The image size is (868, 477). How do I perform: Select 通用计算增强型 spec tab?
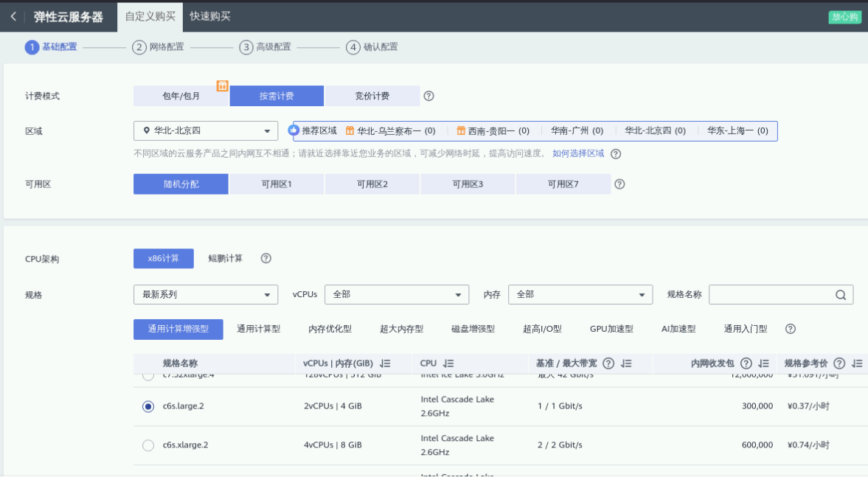pyautogui.click(x=178, y=330)
